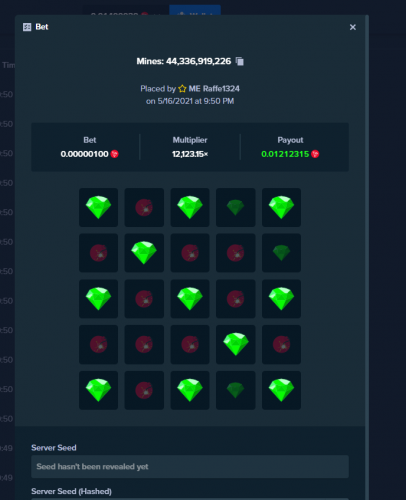This screenshot has width=406, height=500.
Task: Close the Bet dialog
Action: 353,27
